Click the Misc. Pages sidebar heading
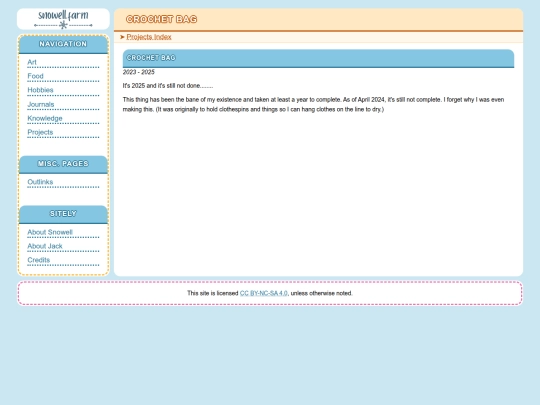Viewport: 540px width, 405px height. pos(63,164)
